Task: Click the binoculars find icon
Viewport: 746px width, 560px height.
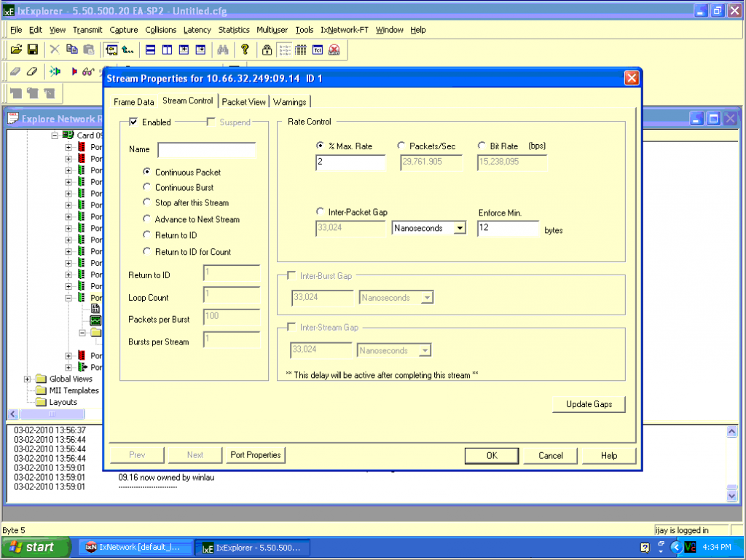Action: [223, 50]
